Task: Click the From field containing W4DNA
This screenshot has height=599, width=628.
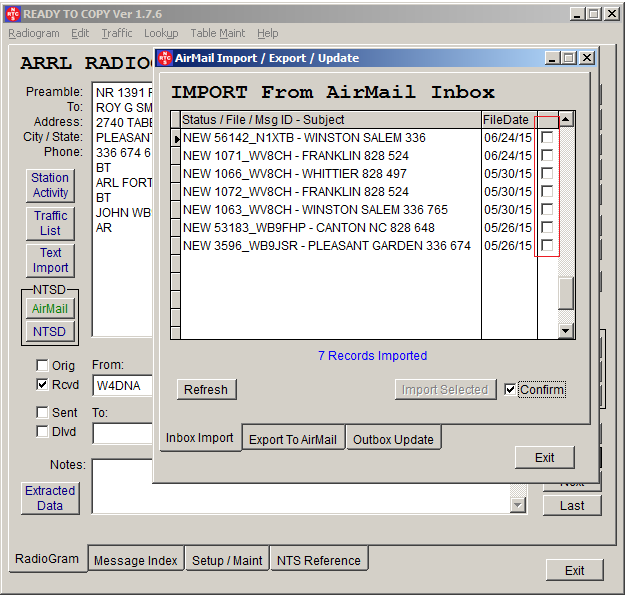Action: click(x=123, y=386)
